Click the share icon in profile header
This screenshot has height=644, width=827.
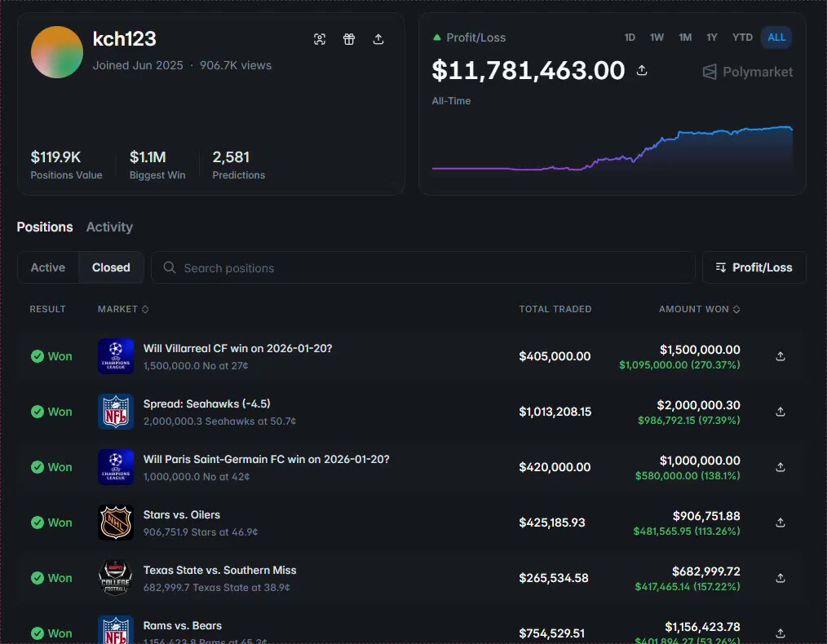(x=378, y=39)
